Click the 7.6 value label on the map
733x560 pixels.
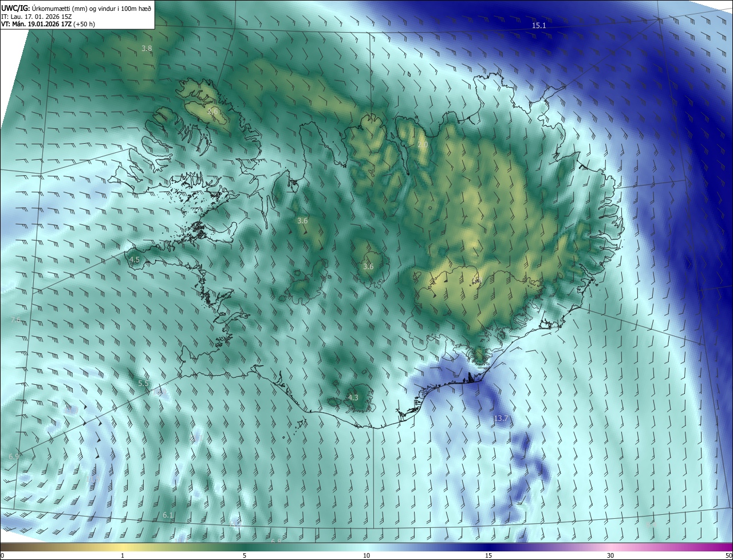point(15,320)
